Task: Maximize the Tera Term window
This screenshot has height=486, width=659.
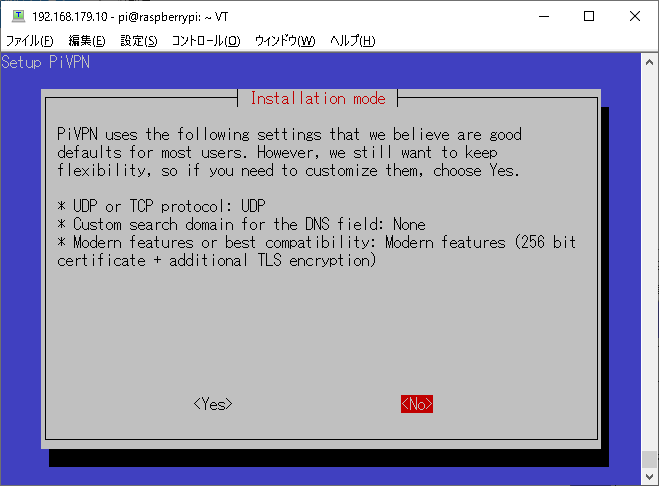Action: coord(589,16)
